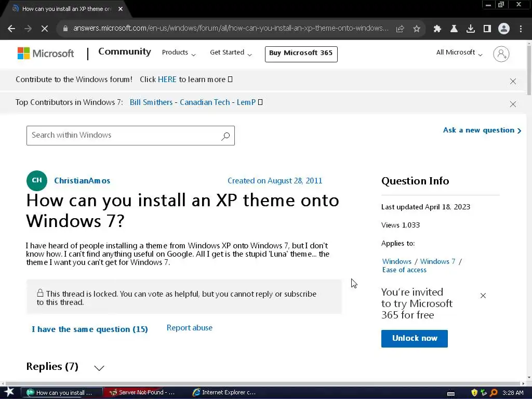Click I have the same question (15)
This screenshot has height=399, width=532.
[90, 329]
